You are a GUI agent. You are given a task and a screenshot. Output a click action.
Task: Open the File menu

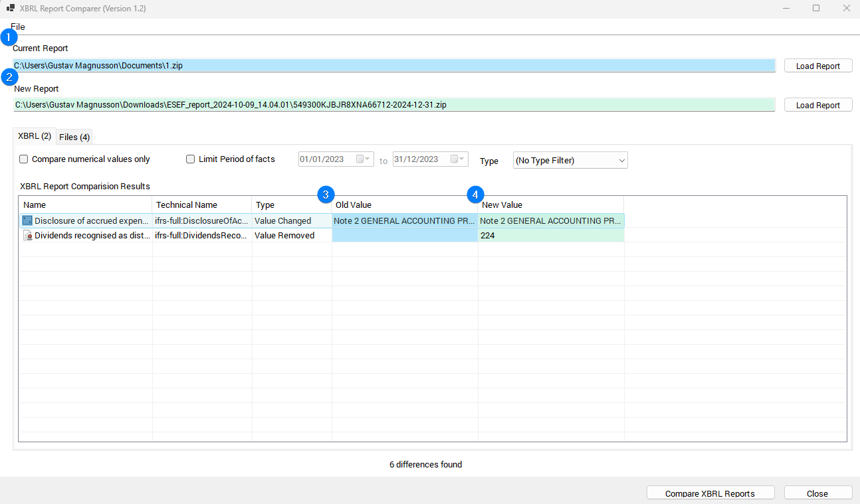pos(18,27)
